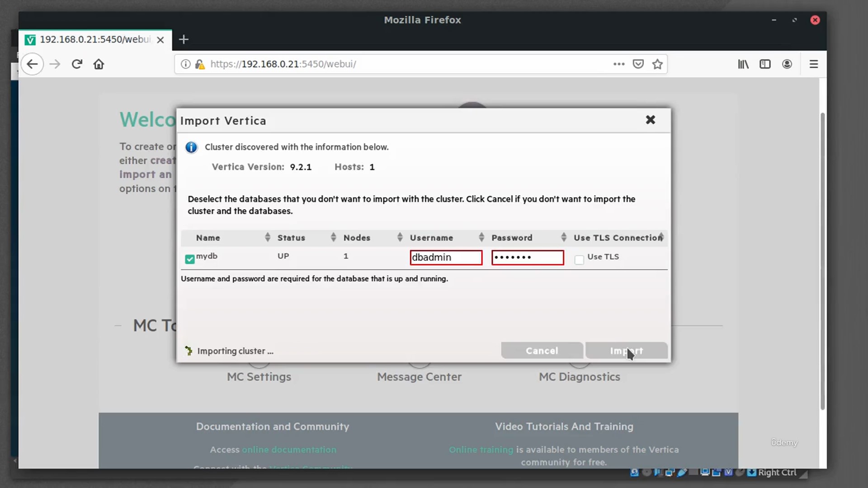This screenshot has height=488, width=868.
Task: Click the forward navigation arrow
Action: coord(55,64)
